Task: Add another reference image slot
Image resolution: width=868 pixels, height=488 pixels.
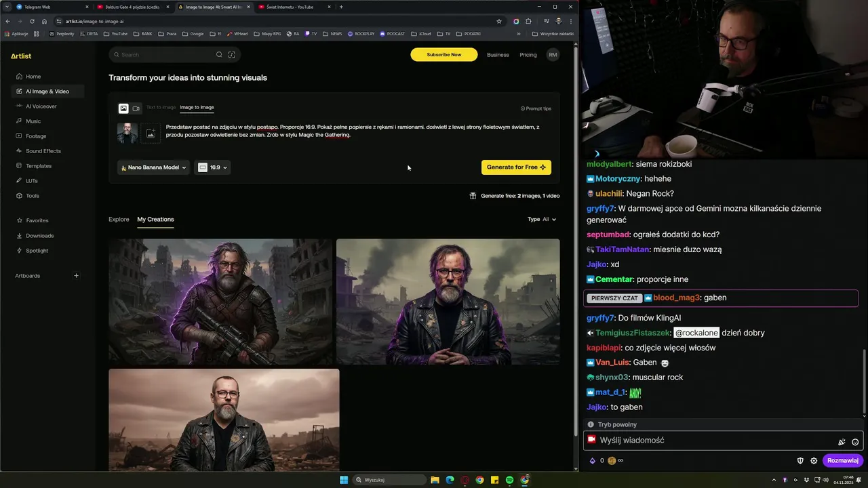Action: coord(151,134)
